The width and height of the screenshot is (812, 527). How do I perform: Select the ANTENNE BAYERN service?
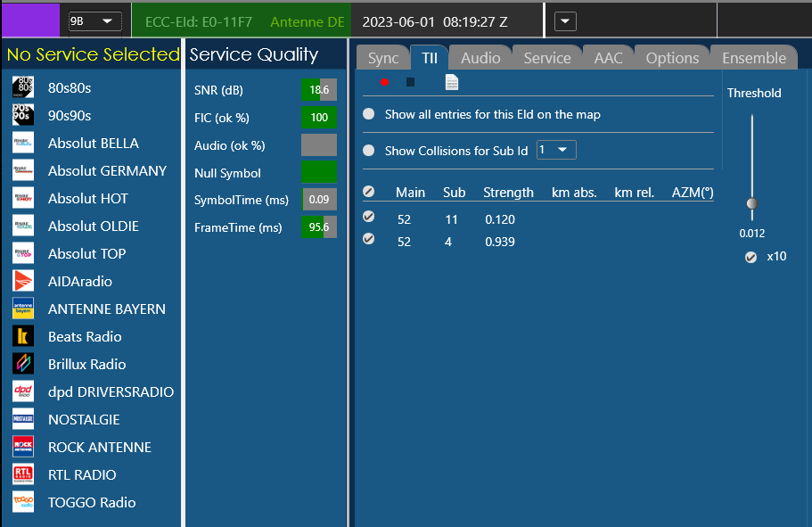[106, 309]
